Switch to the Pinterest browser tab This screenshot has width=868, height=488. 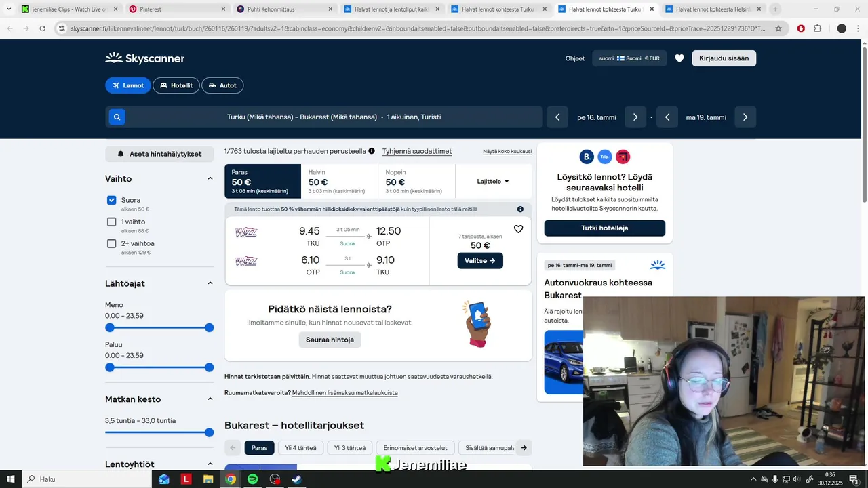coord(176,9)
